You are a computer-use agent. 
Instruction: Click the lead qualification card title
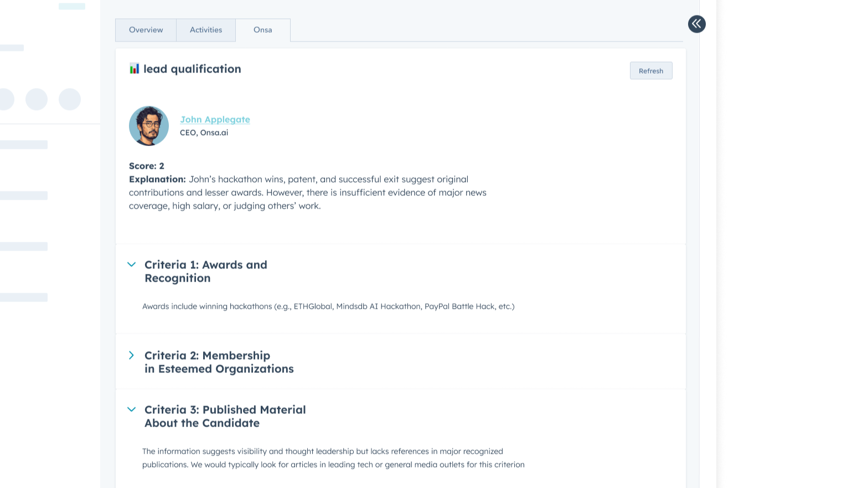point(192,69)
